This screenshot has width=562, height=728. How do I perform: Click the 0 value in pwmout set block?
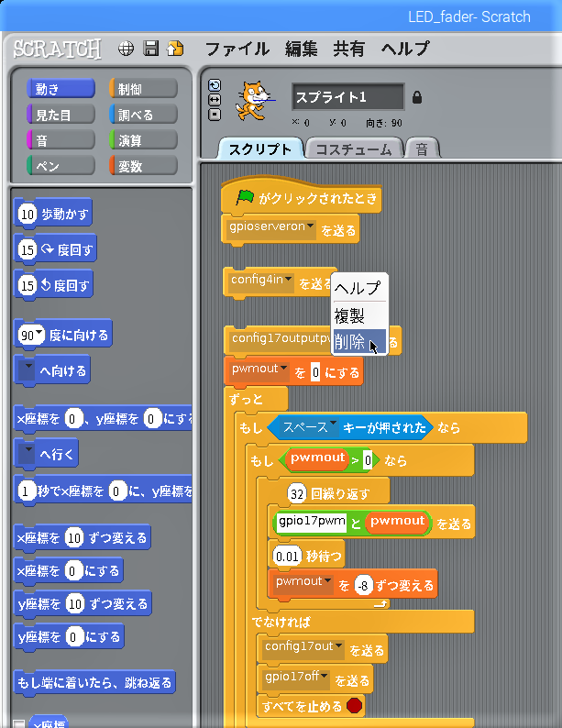click(x=315, y=372)
